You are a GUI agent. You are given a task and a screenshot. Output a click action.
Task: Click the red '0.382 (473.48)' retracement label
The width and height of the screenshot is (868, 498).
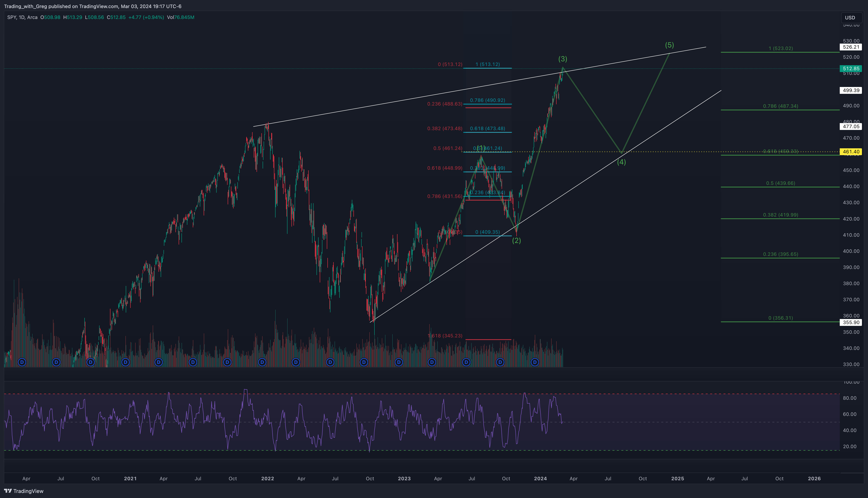coord(445,129)
